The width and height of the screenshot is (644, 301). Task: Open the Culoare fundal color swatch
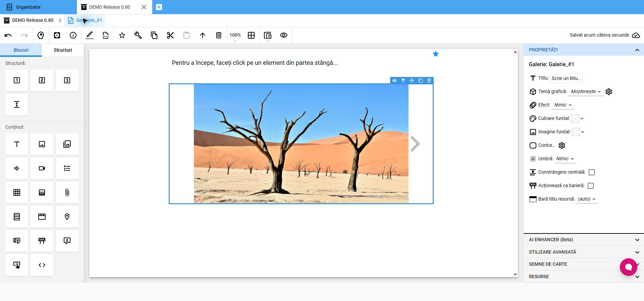[x=575, y=119]
